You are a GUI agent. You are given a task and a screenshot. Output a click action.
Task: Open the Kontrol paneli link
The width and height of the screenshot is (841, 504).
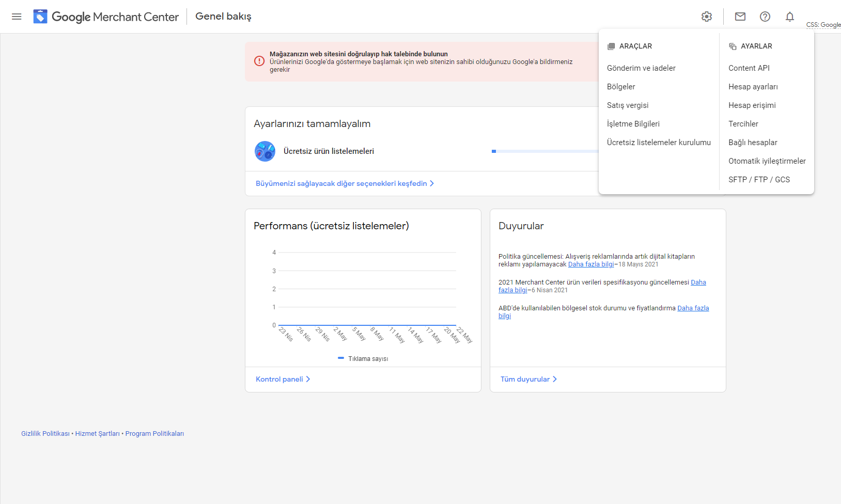point(283,379)
